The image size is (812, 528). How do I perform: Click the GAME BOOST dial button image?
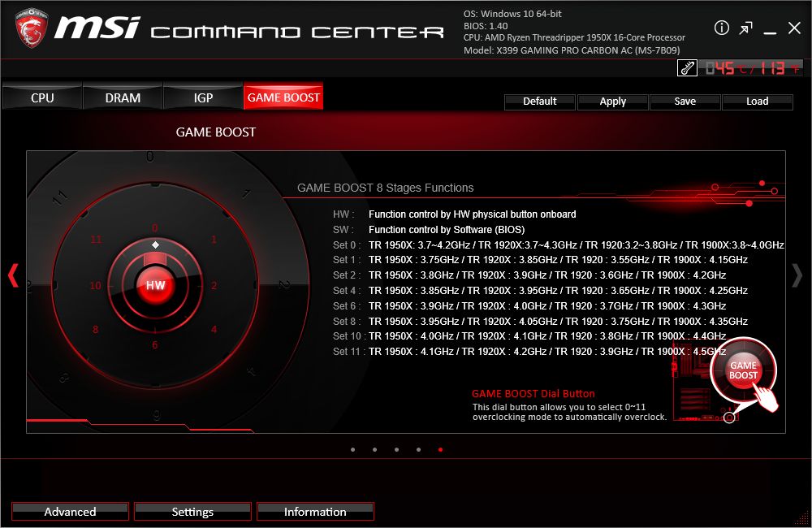[x=744, y=370]
